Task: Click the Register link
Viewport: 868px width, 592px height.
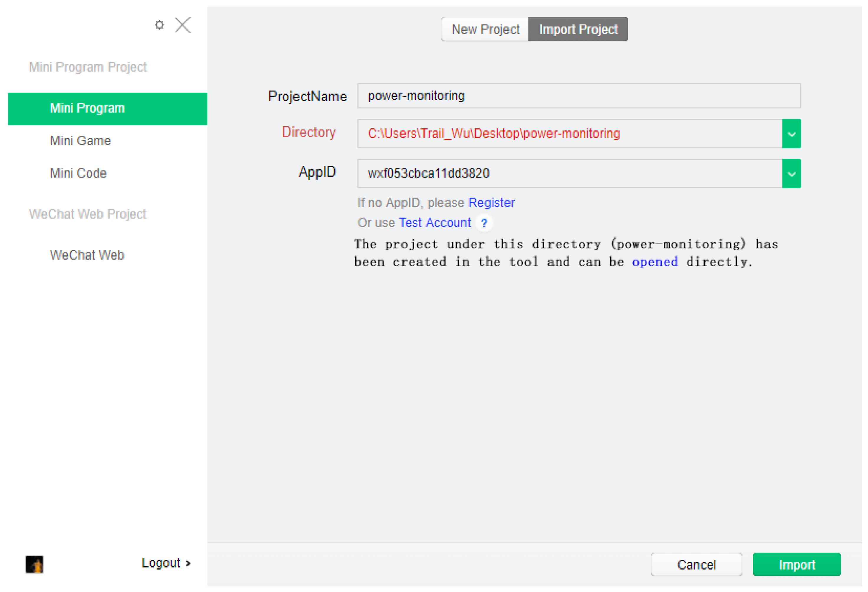Action: (491, 203)
